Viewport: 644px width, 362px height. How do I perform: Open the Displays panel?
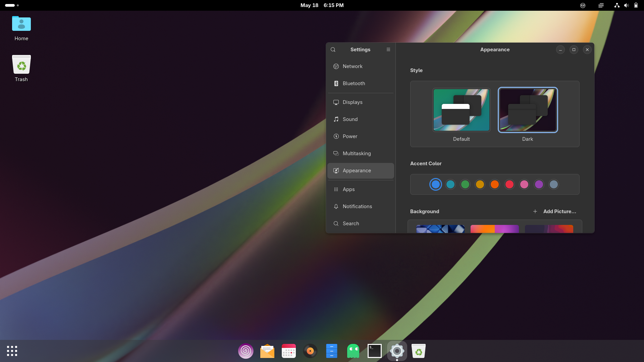click(361, 102)
